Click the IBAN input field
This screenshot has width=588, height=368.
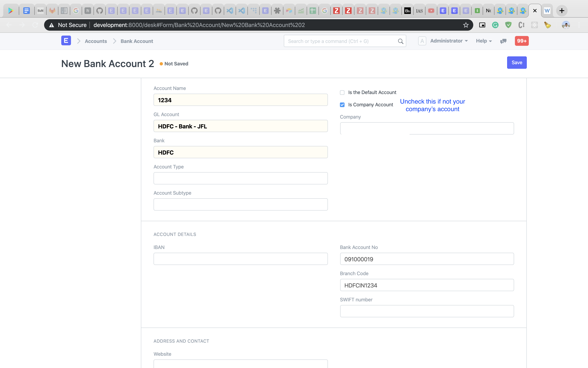[241, 259]
